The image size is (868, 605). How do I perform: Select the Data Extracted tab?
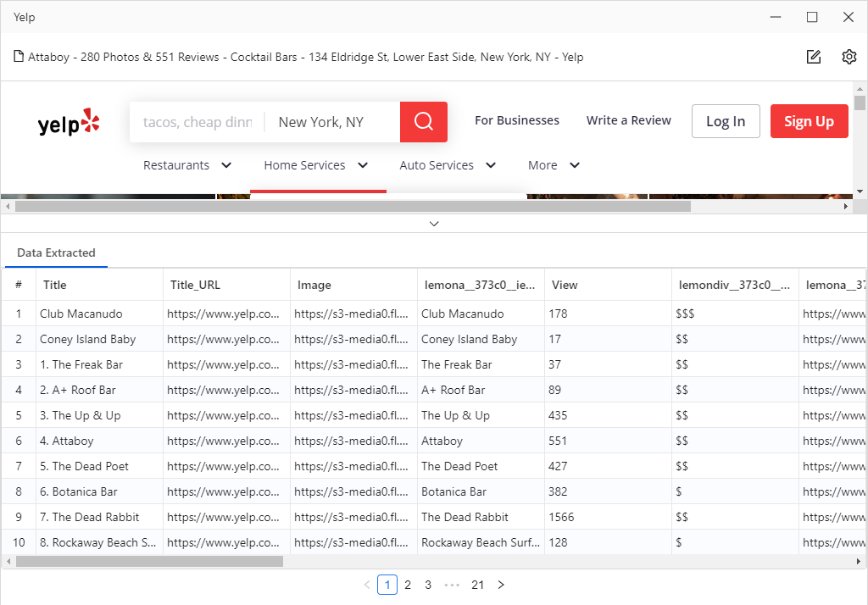pyautogui.click(x=56, y=253)
